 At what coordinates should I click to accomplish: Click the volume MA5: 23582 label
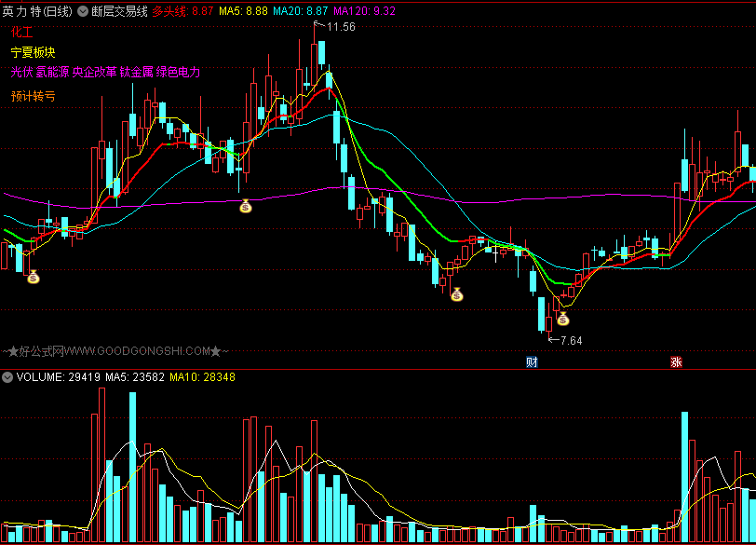tap(135, 377)
